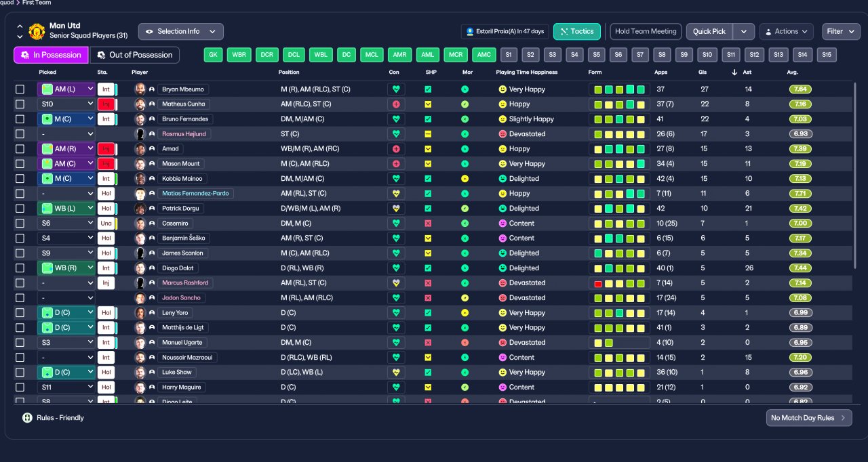Open No Match Day Rules
The width and height of the screenshot is (868, 462).
(809, 418)
